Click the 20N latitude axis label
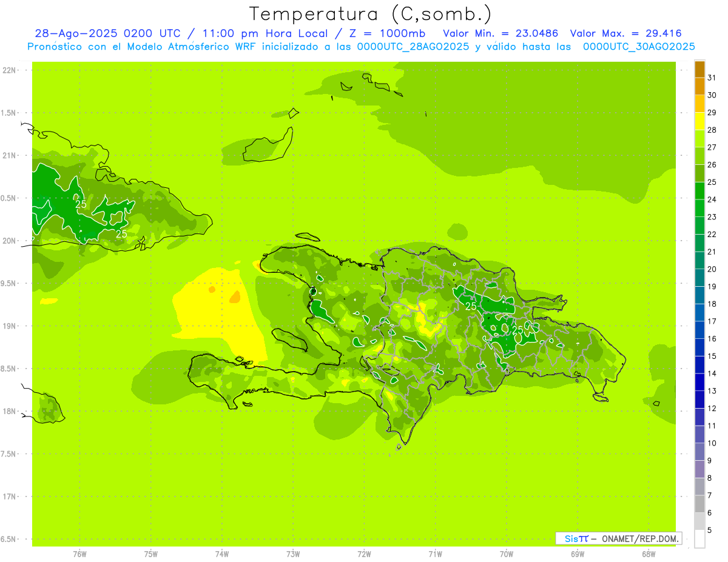 pyautogui.click(x=9, y=241)
